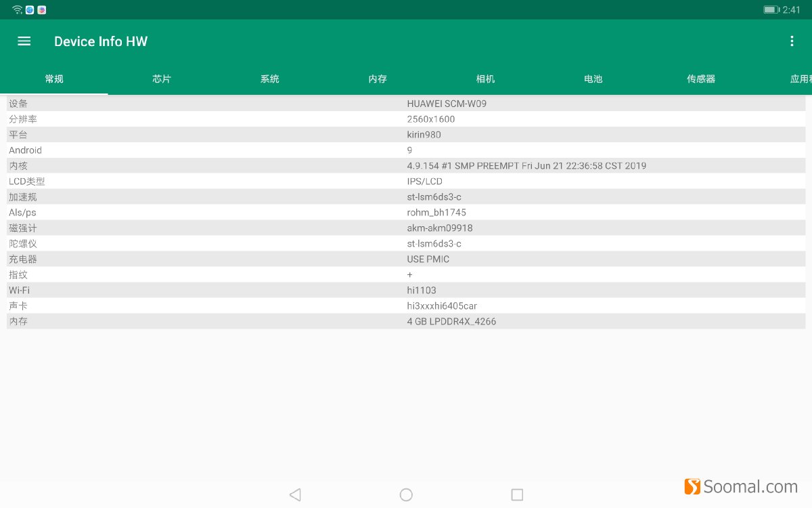Open recent apps with the square button

point(517,494)
